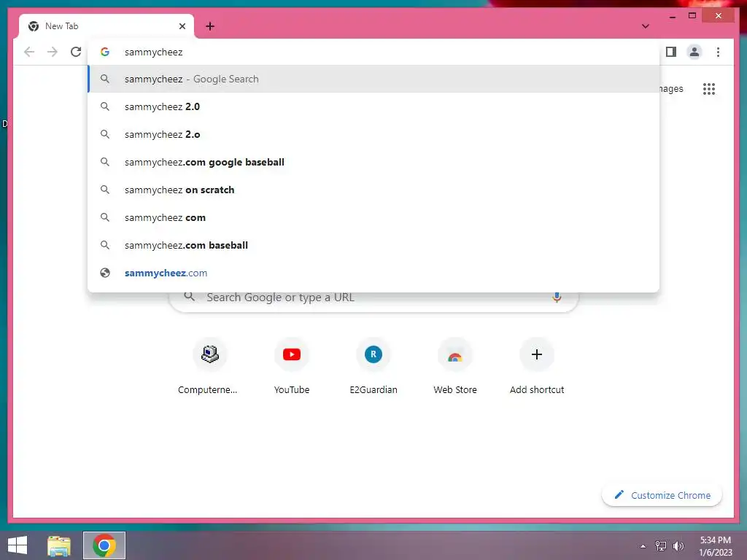Expand the tab search chevron

click(646, 26)
